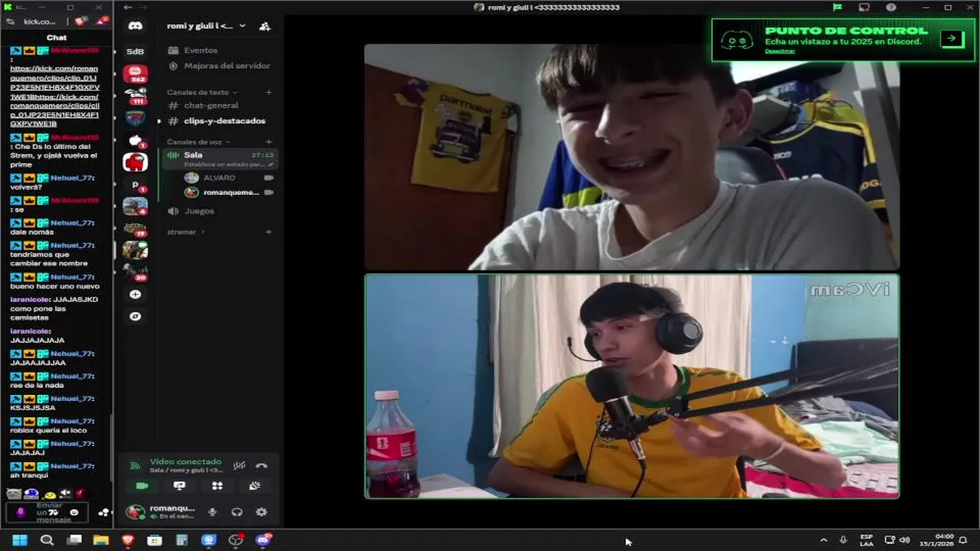Open Brave browser from the taskbar
This screenshot has width=980, height=551.
click(x=127, y=540)
